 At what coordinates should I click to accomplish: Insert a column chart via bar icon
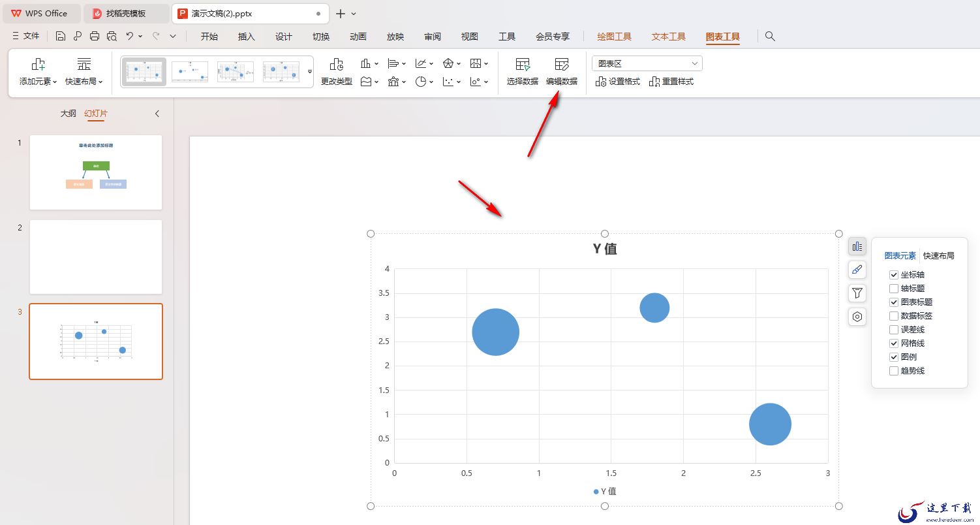click(366, 63)
